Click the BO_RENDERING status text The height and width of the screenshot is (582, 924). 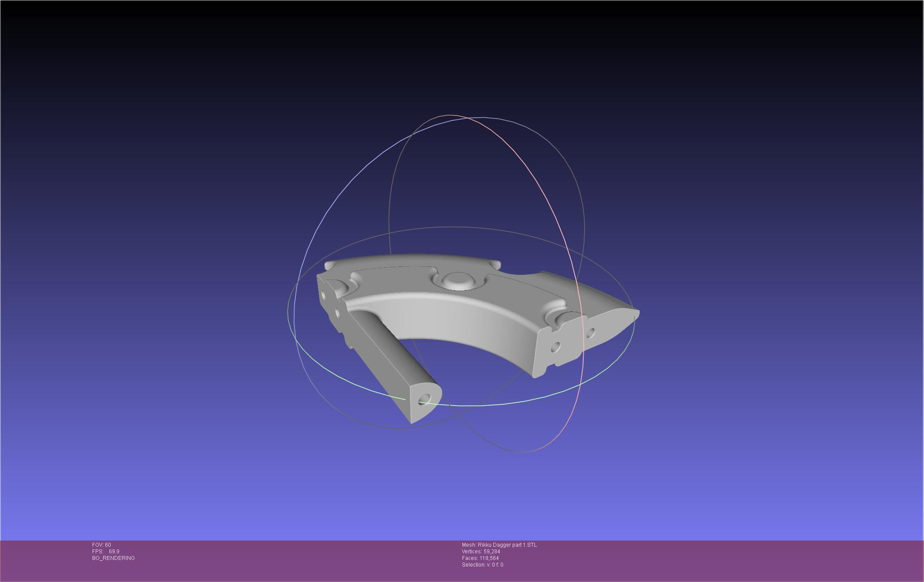113,558
